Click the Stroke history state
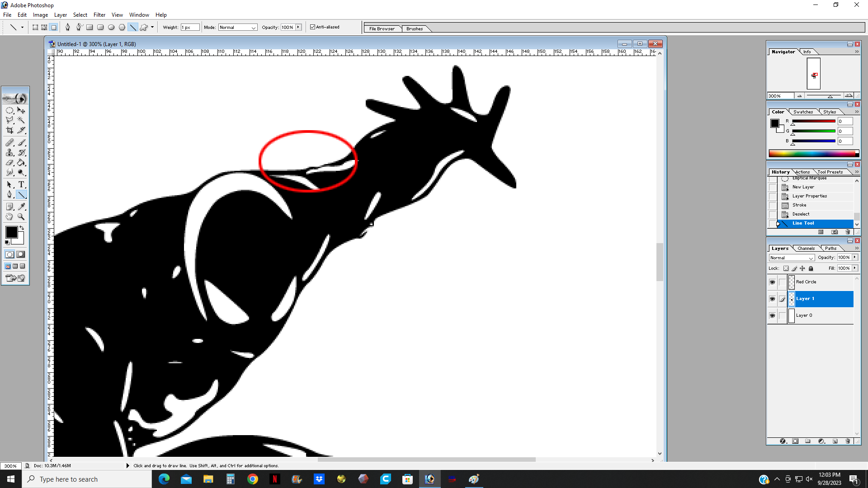This screenshot has height=488, width=868. 799,205
